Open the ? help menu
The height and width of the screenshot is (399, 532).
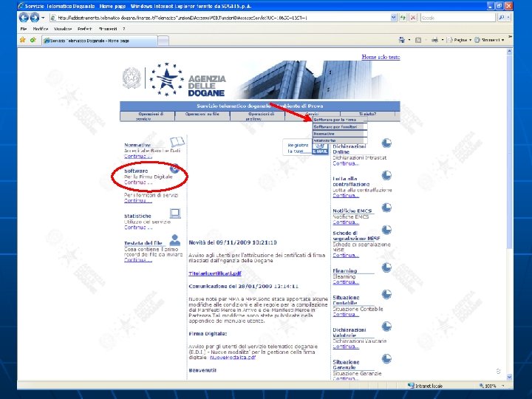tap(124, 29)
